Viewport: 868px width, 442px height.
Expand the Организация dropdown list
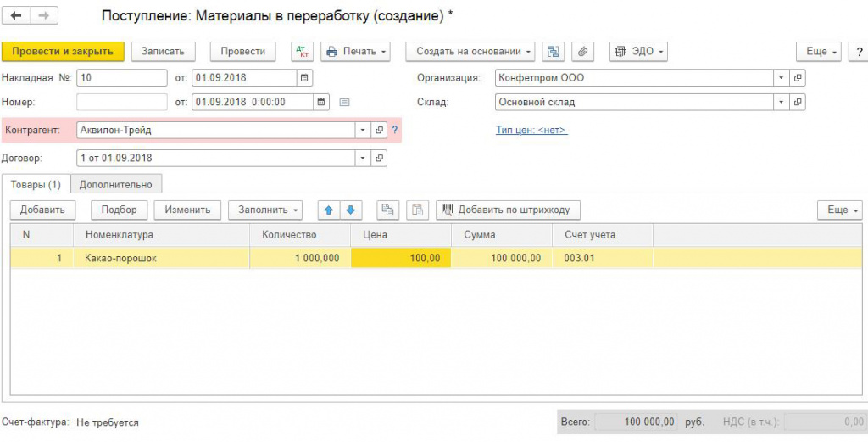(x=781, y=78)
